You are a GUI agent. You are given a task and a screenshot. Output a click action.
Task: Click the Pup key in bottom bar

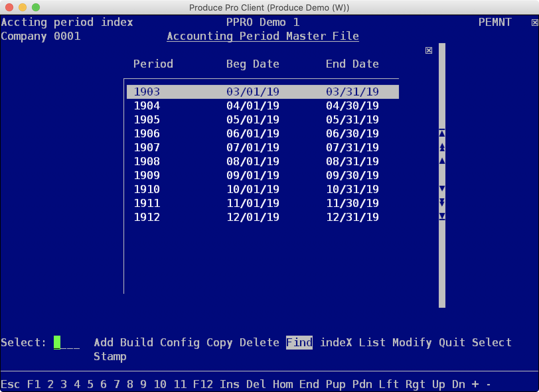(336, 384)
